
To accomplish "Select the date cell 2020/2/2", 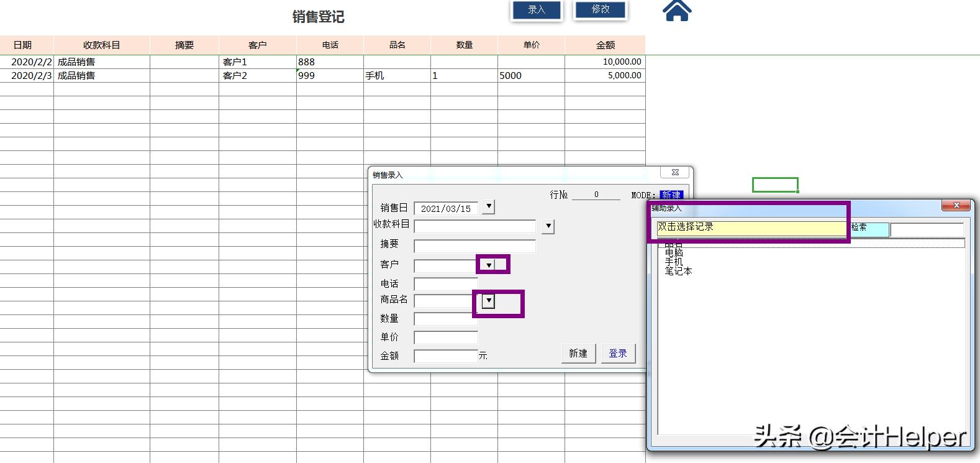I will pos(27,62).
